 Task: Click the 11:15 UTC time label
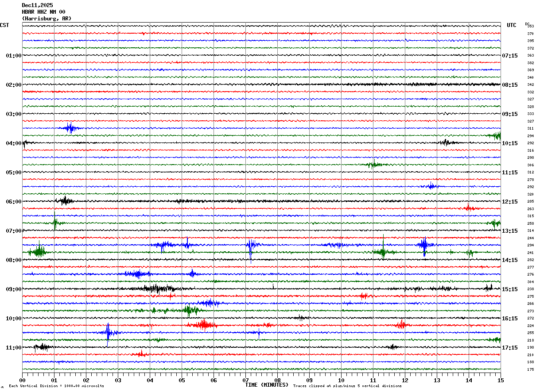point(509,173)
